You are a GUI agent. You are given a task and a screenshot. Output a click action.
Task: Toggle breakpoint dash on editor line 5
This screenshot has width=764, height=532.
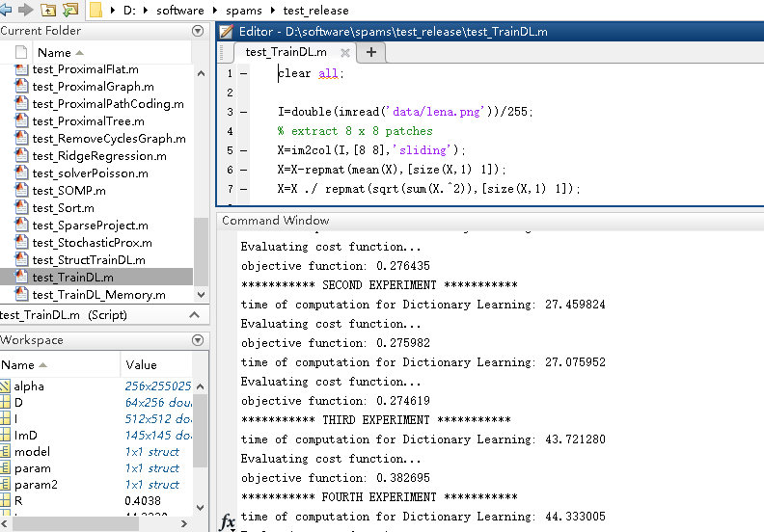(x=244, y=150)
